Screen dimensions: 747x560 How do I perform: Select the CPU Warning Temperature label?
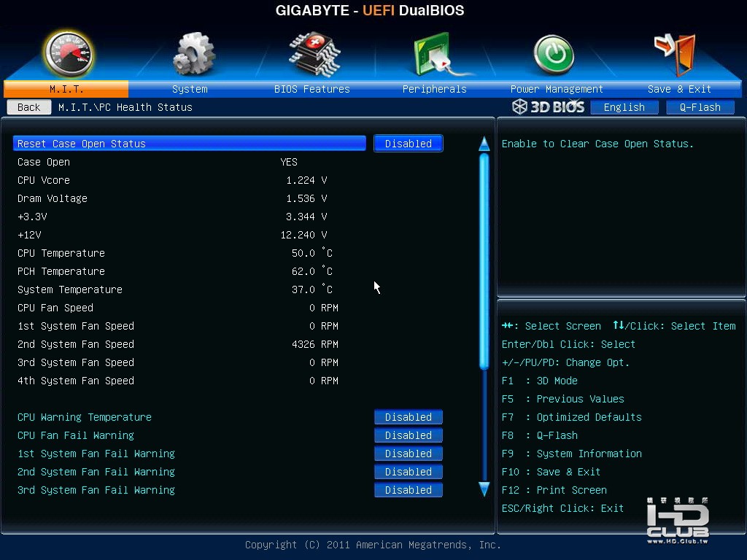click(85, 417)
